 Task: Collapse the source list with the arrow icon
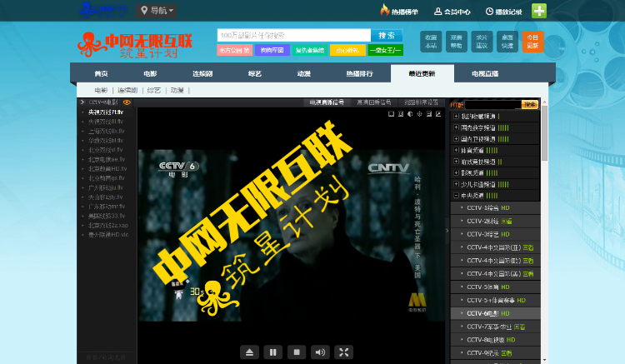[82, 102]
